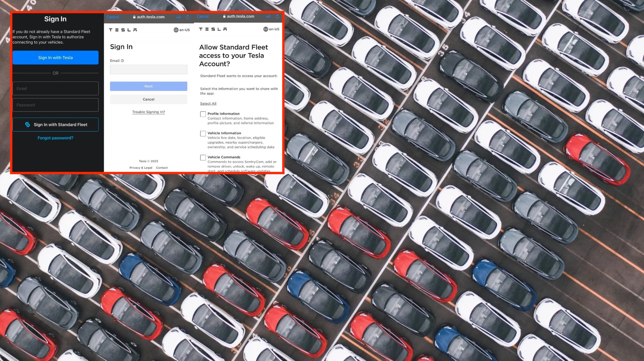Tap the AA text size icon in Sign In browser bar
This screenshot has width=644, height=361.
point(179,17)
